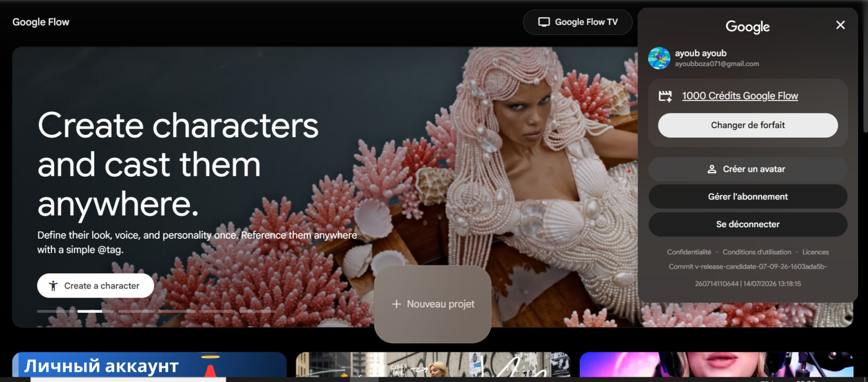Click the ayoub ayoub account name
This screenshot has width=868, height=382.
(700, 53)
